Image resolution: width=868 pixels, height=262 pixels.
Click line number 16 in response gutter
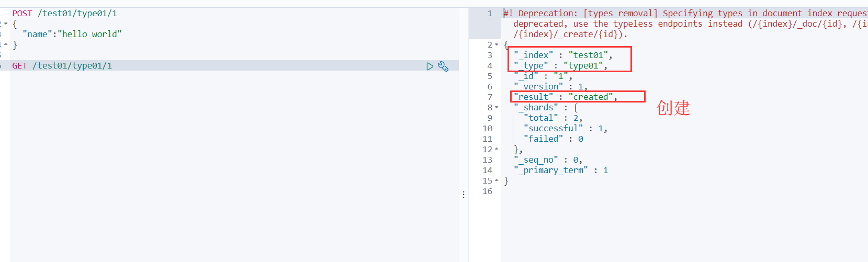click(x=487, y=191)
